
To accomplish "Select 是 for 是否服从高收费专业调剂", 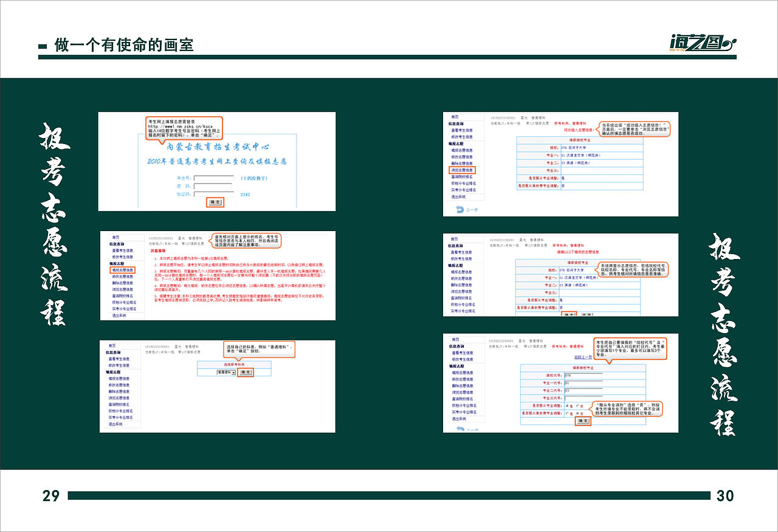I will click(x=567, y=413).
